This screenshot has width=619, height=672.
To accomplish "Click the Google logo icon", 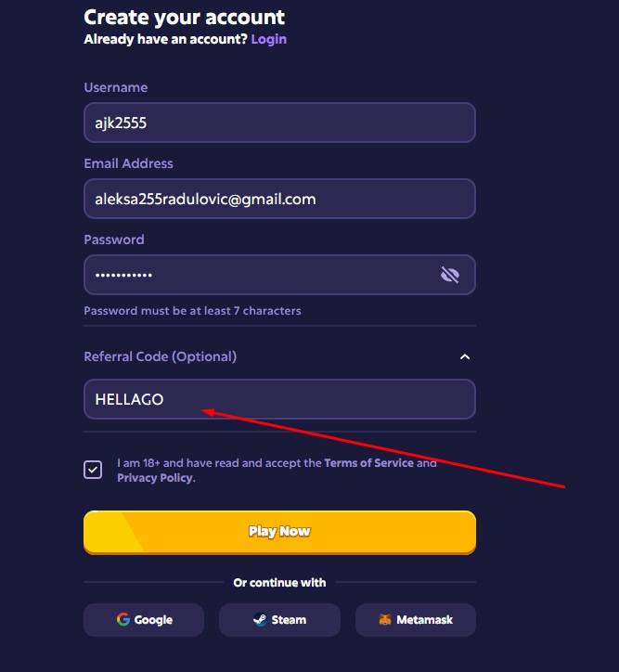I will tap(123, 620).
